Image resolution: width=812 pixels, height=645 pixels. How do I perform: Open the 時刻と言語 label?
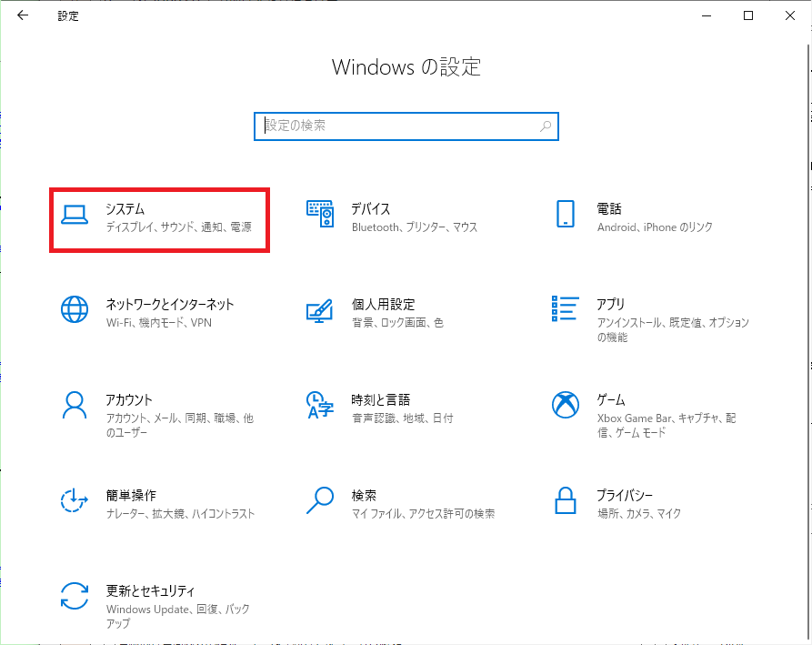pyautogui.click(x=381, y=400)
